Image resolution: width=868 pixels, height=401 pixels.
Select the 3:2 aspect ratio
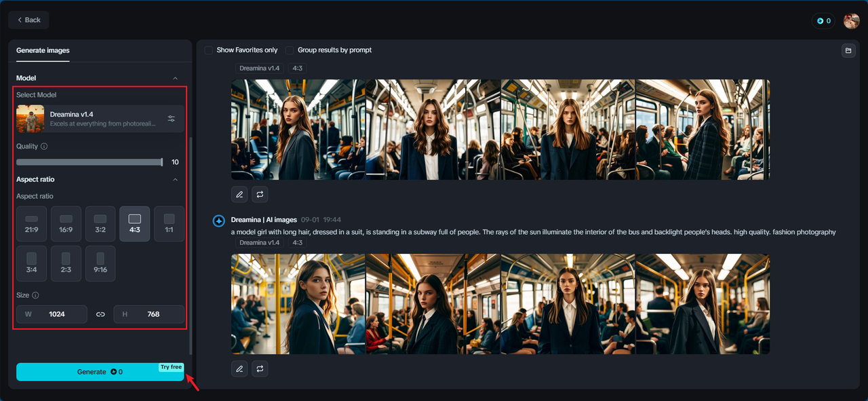pos(100,224)
